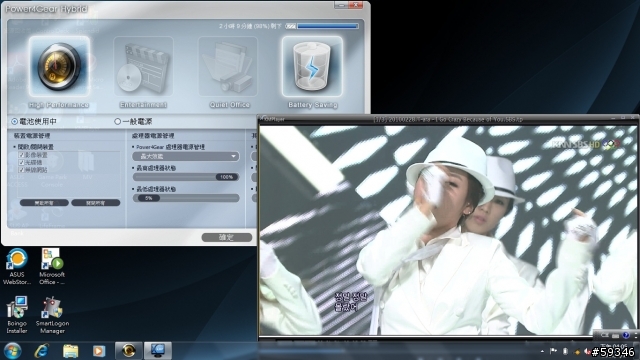The height and width of the screenshot is (360, 640).
Task: Select the High Performance power mode icon
Action: point(60,66)
